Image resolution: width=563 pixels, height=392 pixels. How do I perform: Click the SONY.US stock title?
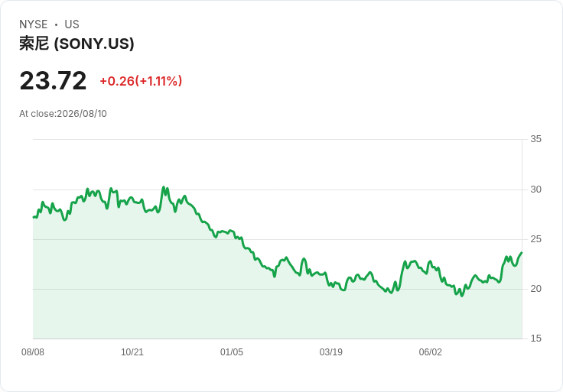pos(76,44)
